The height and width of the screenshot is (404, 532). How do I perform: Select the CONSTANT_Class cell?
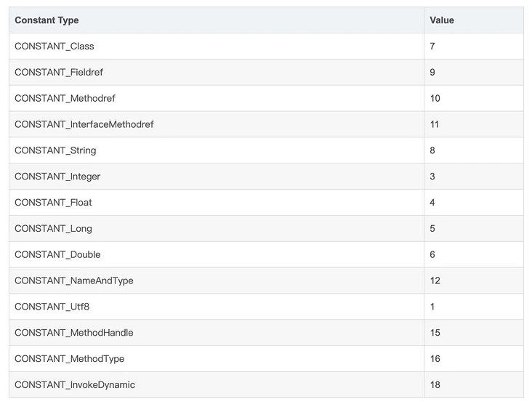pyautogui.click(x=55, y=46)
